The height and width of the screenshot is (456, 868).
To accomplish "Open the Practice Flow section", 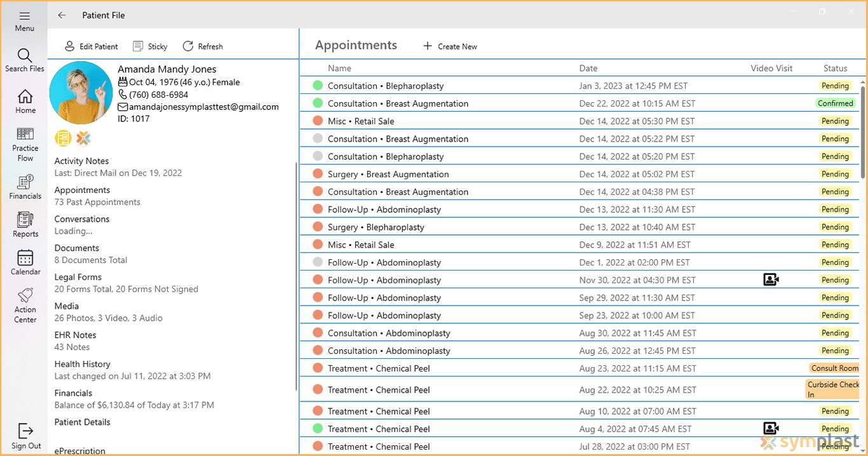I will [x=24, y=142].
